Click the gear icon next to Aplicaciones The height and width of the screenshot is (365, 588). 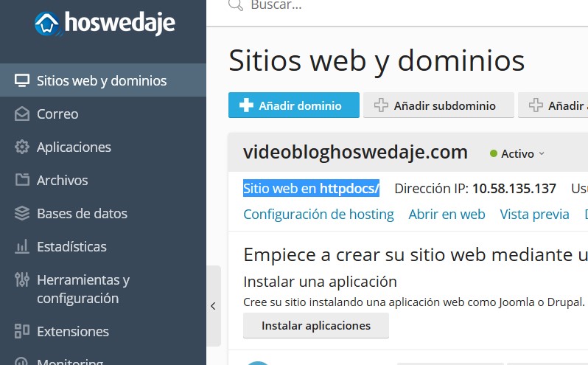(22, 147)
